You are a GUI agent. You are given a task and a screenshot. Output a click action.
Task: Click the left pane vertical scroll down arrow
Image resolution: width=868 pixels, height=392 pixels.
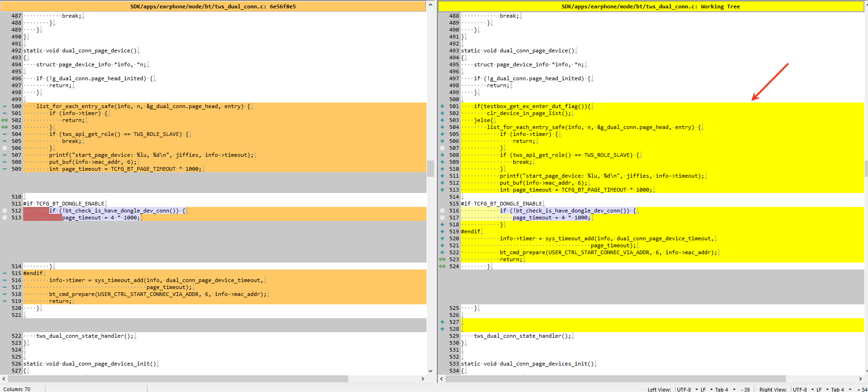tap(430, 371)
